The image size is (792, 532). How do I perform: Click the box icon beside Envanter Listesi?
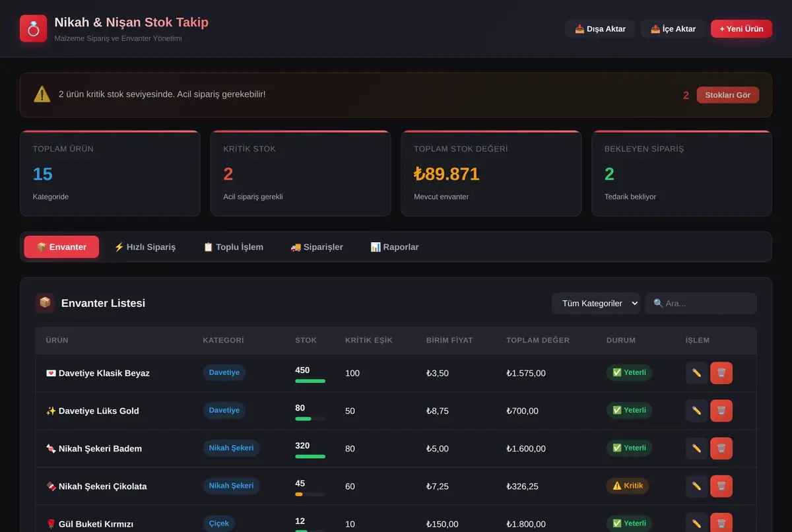point(45,303)
